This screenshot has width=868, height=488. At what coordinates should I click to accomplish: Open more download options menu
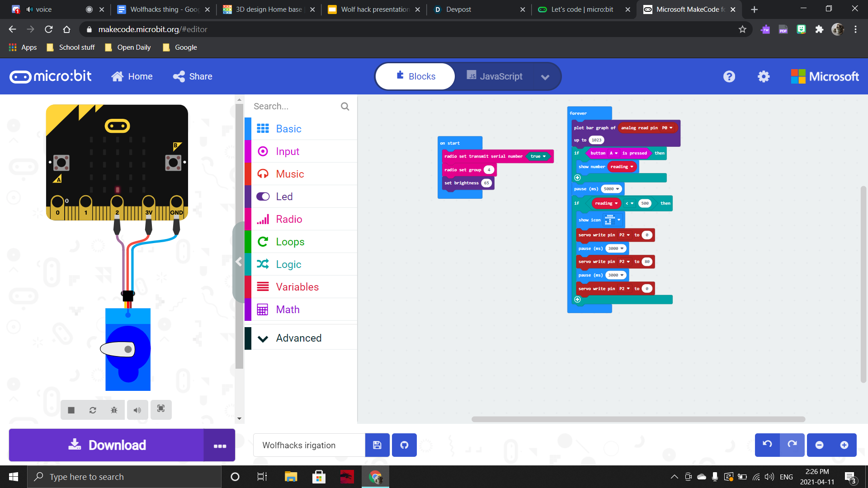(220, 446)
